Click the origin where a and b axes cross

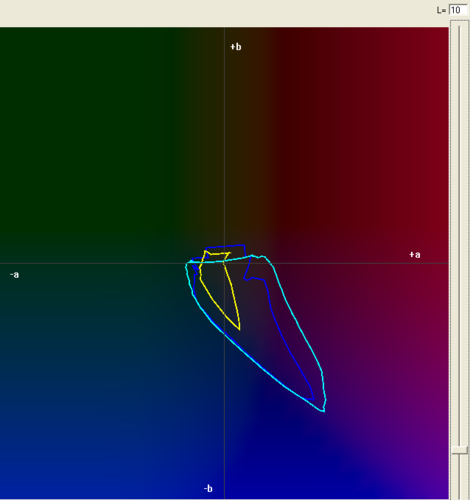224,263
